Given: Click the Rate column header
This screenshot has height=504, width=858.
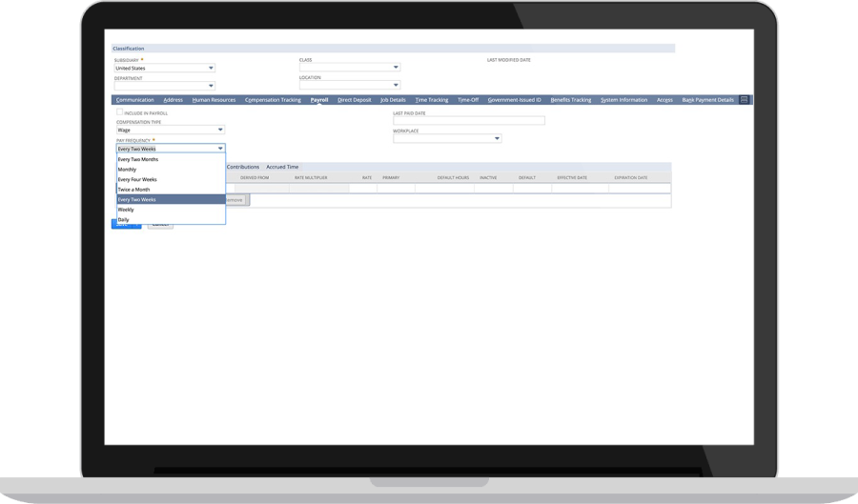Looking at the screenshot, I should [x=367, y=177].
